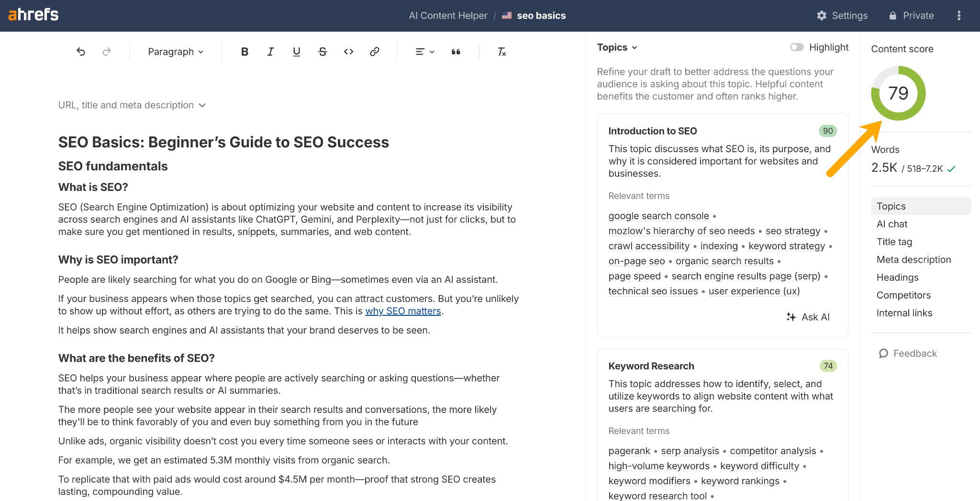Open the why SEO matters link
The height and width of the screenshot is (501, 980).
[x=403, y=311]
